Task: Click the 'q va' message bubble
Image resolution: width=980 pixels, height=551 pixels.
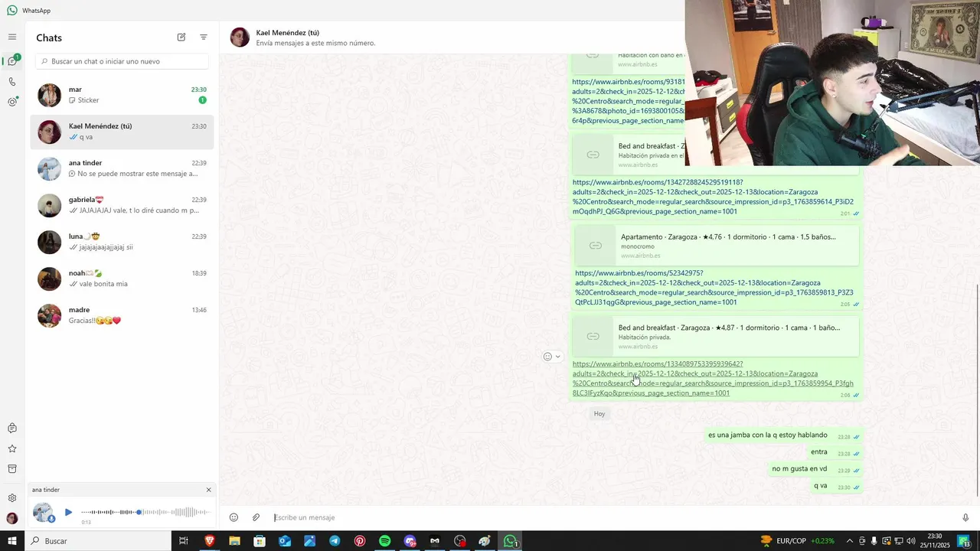Action: click(836, 486)
